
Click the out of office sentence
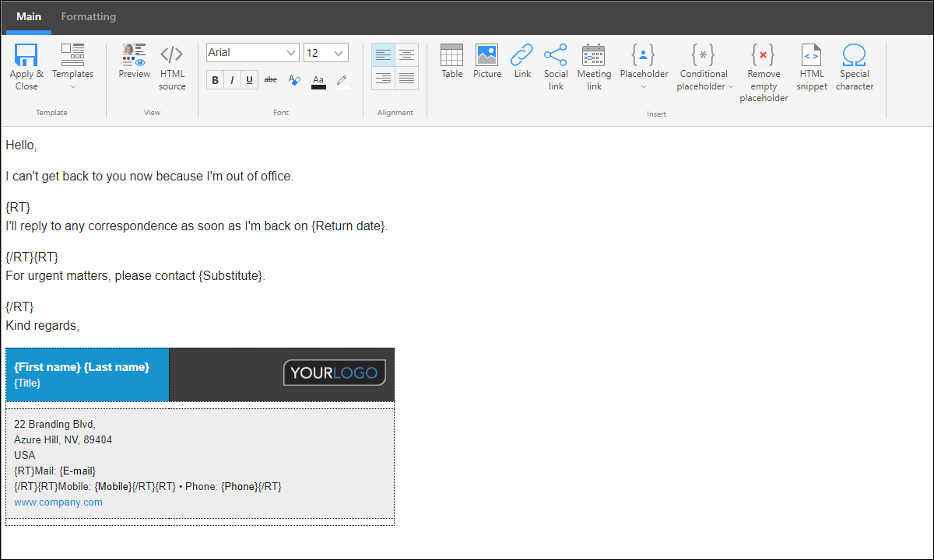[149, 177]
